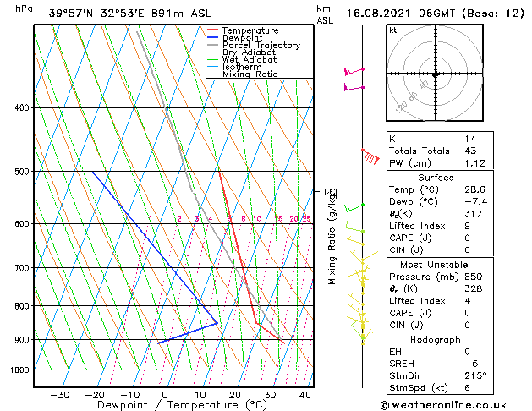Click the 500 hPa pressure label
Image resolution: width=532 pixels, height=411 pixels.
tap(22, 172)
